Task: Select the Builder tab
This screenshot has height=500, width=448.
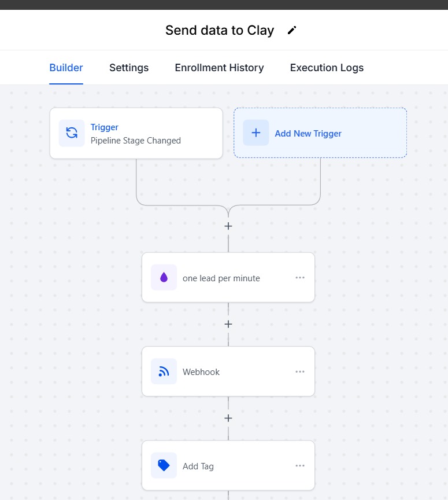Action: [66, 68]
